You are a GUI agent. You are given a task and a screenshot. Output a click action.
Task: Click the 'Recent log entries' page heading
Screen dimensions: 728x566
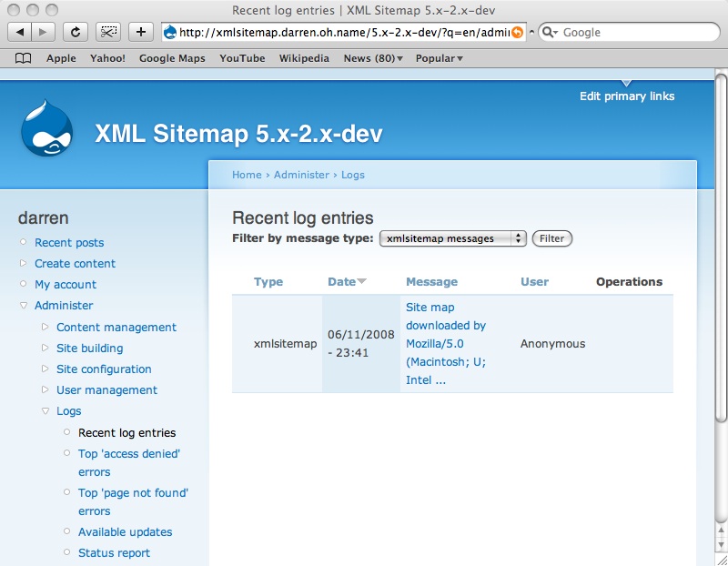click(x=303, y=217)
